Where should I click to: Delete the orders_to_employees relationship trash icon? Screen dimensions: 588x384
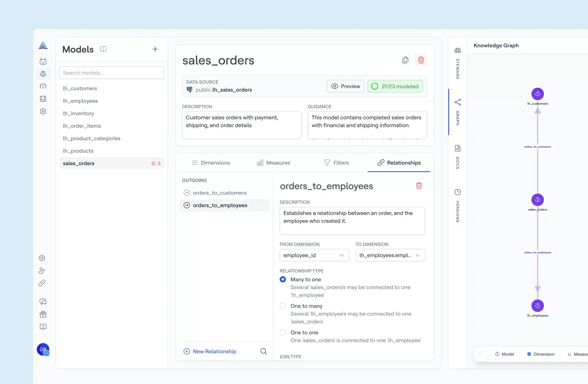coord(419,186)
